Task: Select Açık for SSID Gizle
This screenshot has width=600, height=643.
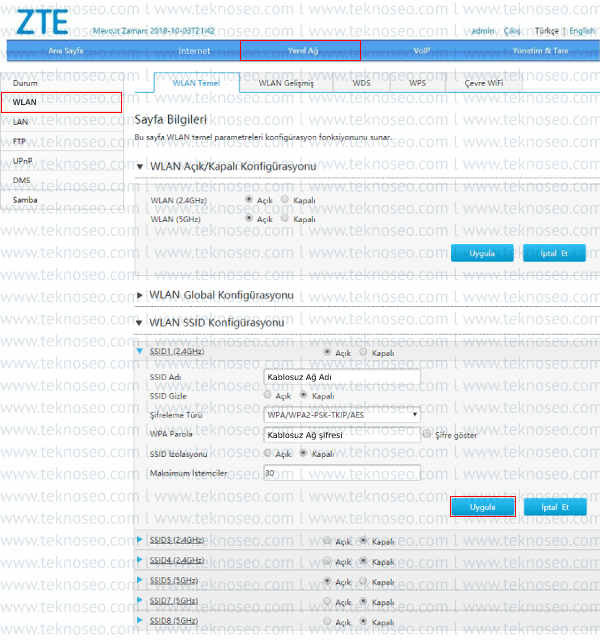Action: click(267, 395)
